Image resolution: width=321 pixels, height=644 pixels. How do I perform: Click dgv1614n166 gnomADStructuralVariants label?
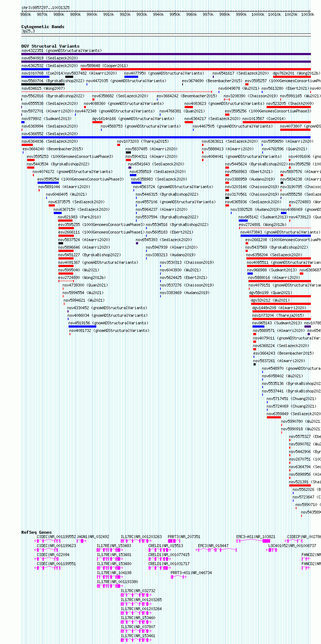(133, 119)
